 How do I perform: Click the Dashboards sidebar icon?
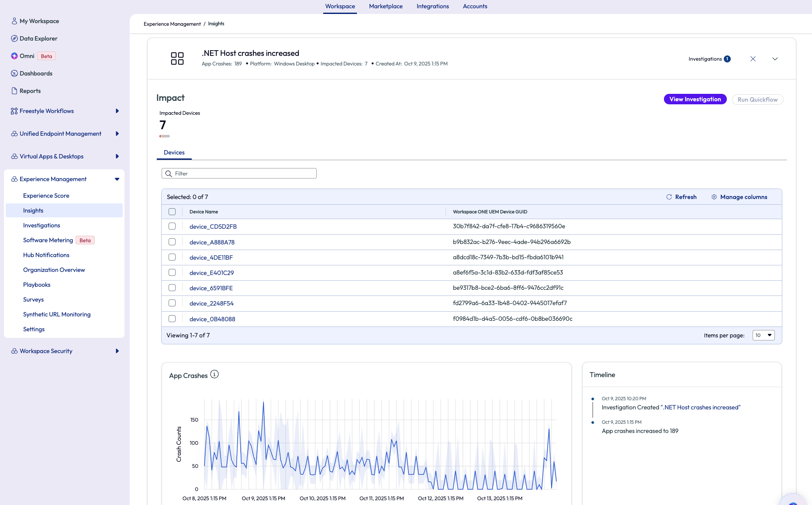tap(14, 73)
